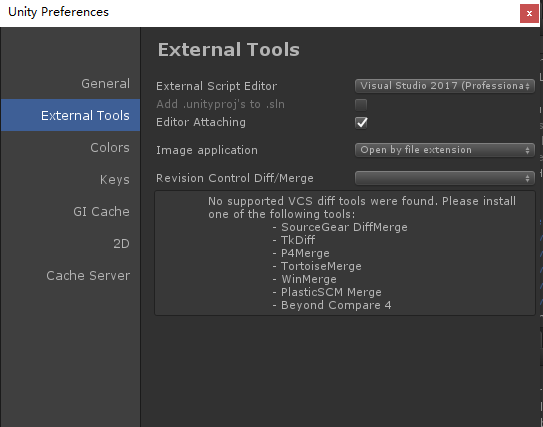Open the Cache Server preferences
Screen dimensions: 543x427
pos(88,276)
